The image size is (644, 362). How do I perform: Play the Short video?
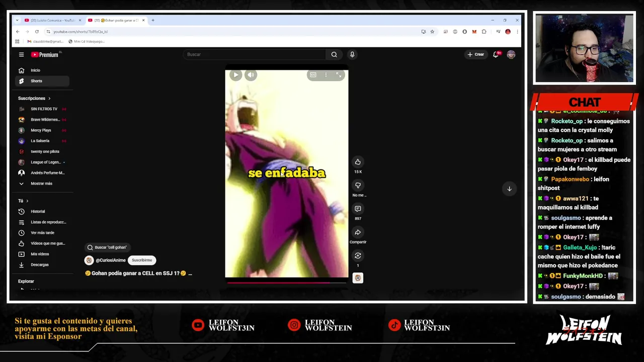(x=235, y=75)
